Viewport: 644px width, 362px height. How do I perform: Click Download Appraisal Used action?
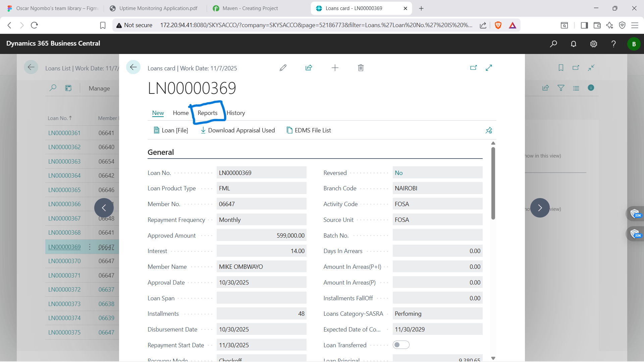pyautogui.click(x=237, y=130)
